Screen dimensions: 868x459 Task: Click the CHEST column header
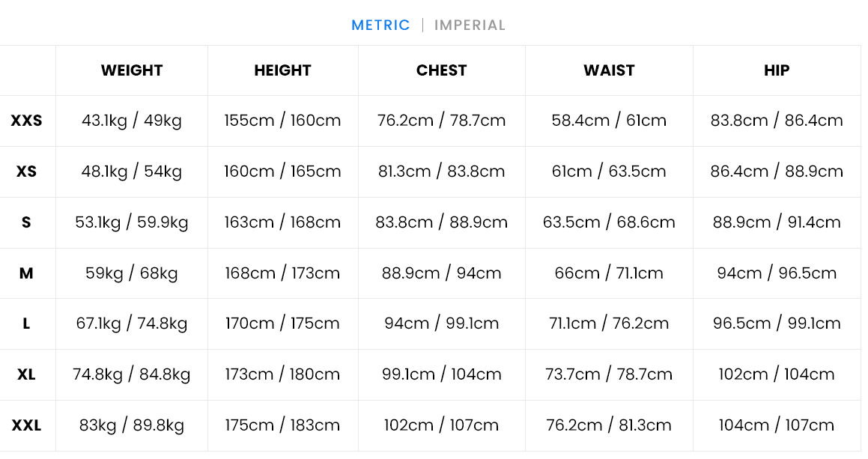[441, 70]
